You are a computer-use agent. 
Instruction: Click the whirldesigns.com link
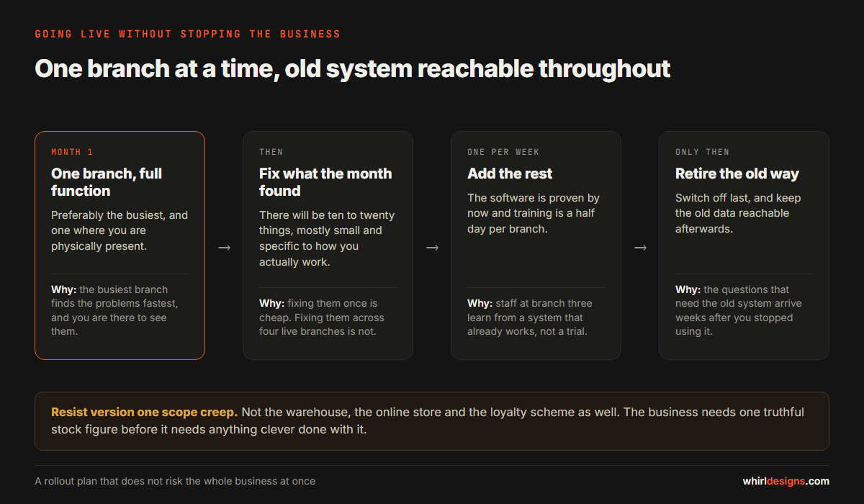pos(786,481)
